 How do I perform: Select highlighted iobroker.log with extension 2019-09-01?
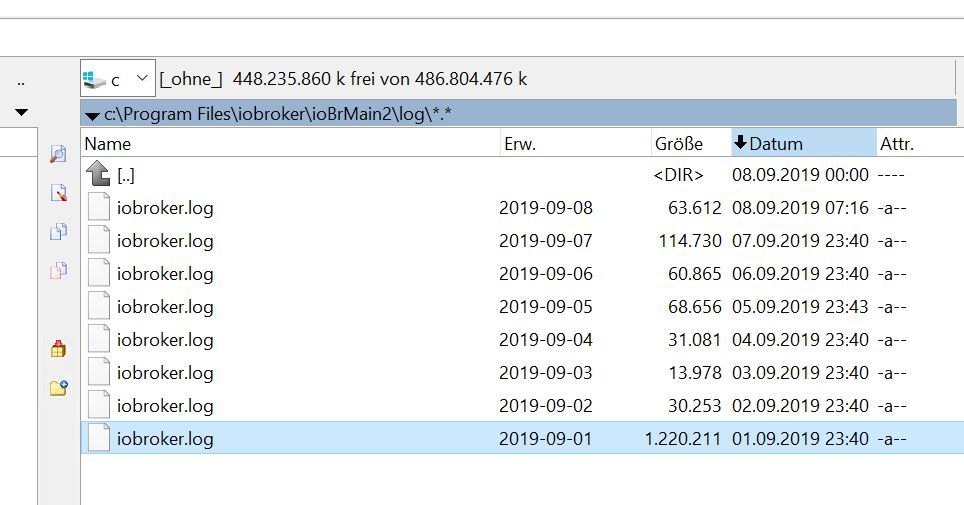[x=165, y=439]
